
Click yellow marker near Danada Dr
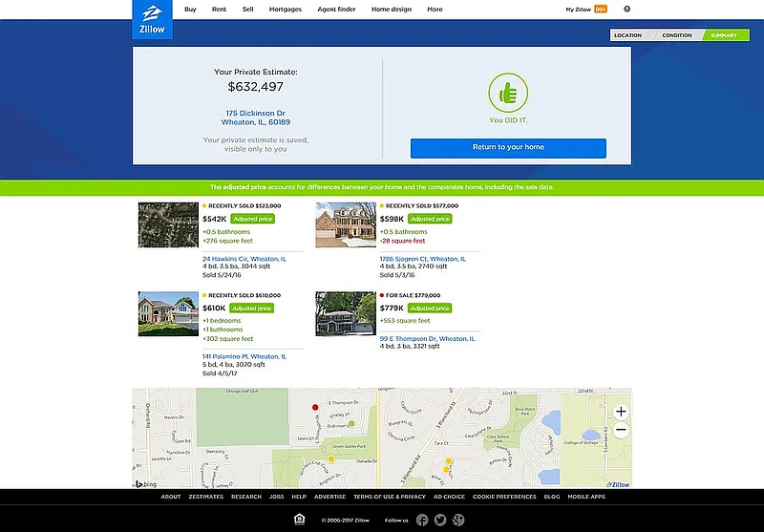[331, 458]
